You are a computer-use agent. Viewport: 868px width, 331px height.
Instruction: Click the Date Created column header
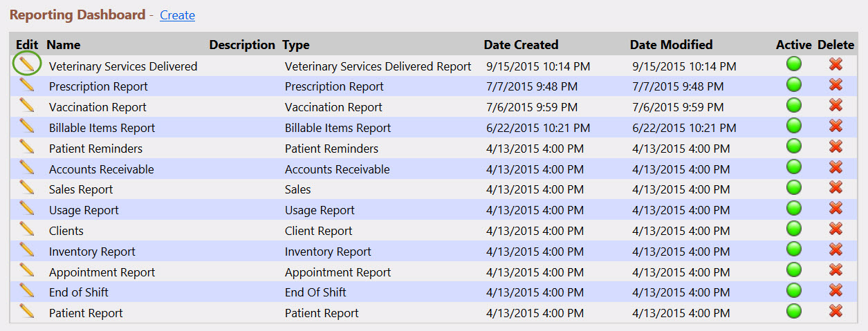(521, 45)
